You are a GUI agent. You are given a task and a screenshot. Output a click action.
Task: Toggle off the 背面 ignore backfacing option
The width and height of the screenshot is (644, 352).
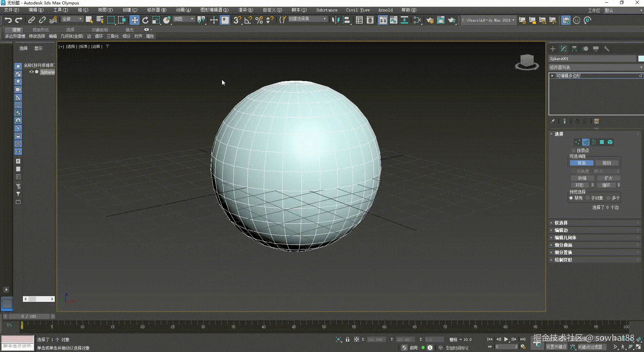point(581,163)
